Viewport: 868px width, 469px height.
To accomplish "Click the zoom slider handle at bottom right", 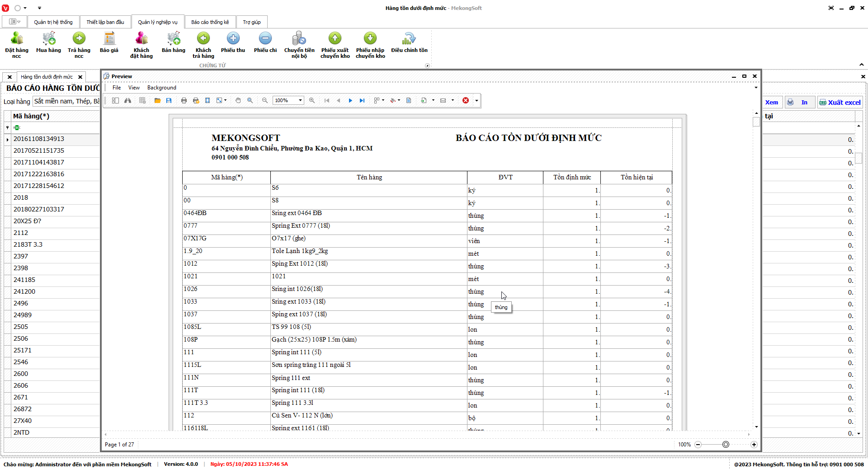I will coord(726,445).
